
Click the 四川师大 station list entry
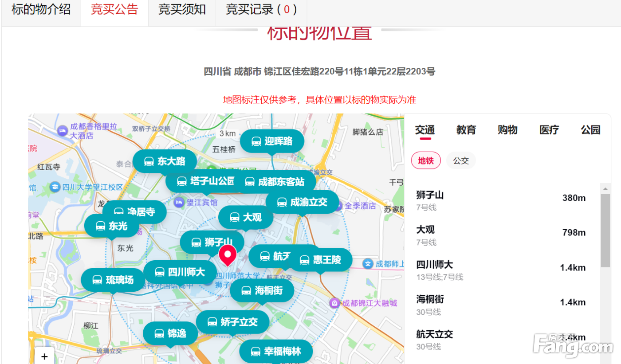pyautogui.click(x=500, y=270)
